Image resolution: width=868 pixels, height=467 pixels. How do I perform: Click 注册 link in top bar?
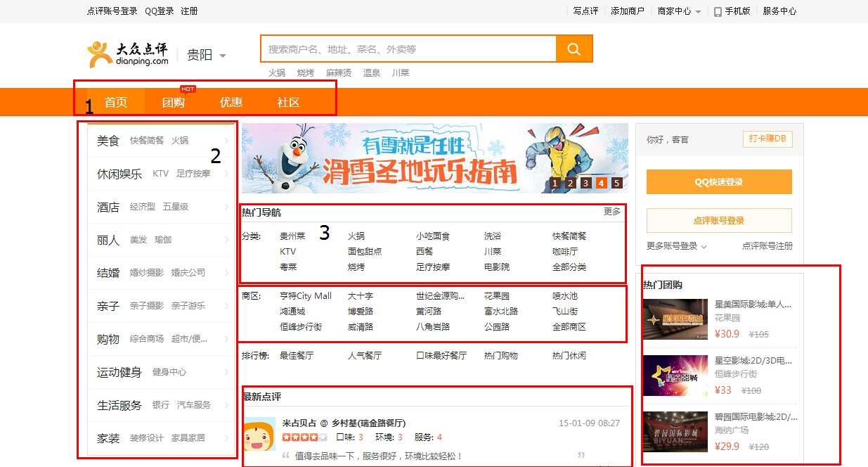point(189,11)
